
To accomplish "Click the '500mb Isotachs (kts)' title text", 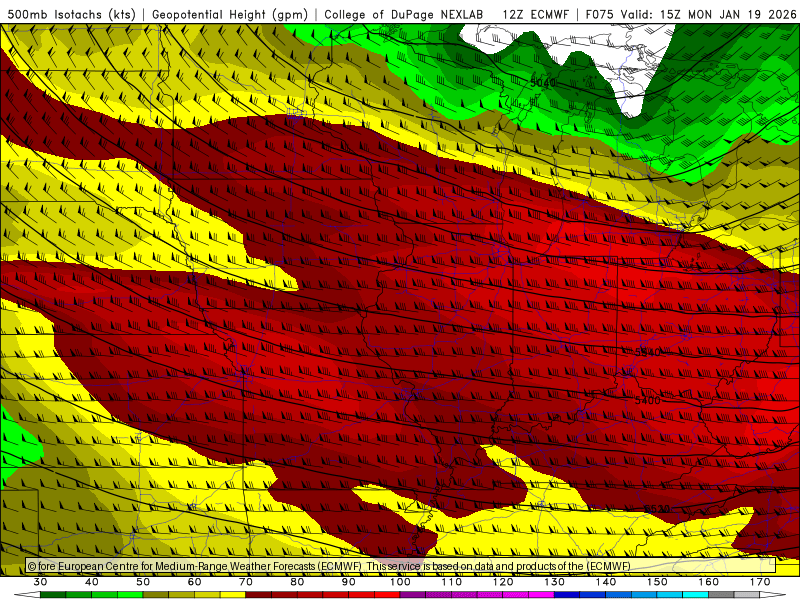I will pos(72,15).
